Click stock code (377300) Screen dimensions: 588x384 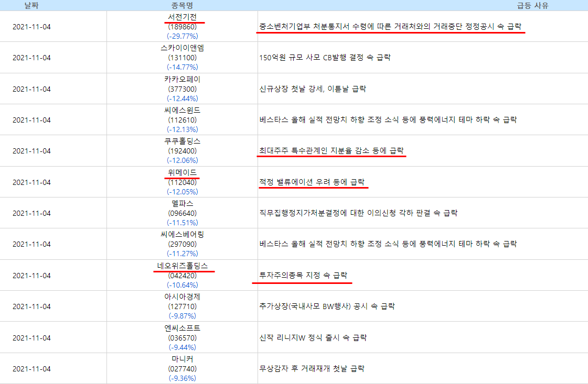coord(182,89)
